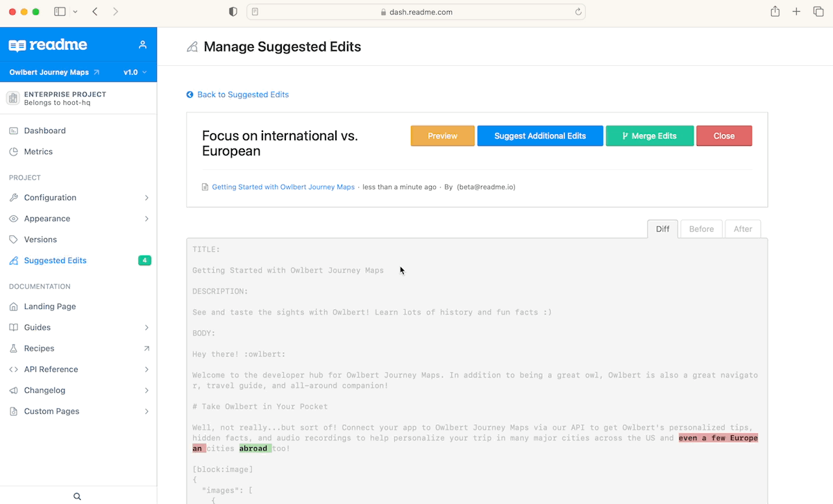Expand the Custom Pages chevron

pyautogui.click(x=146, y=412)
